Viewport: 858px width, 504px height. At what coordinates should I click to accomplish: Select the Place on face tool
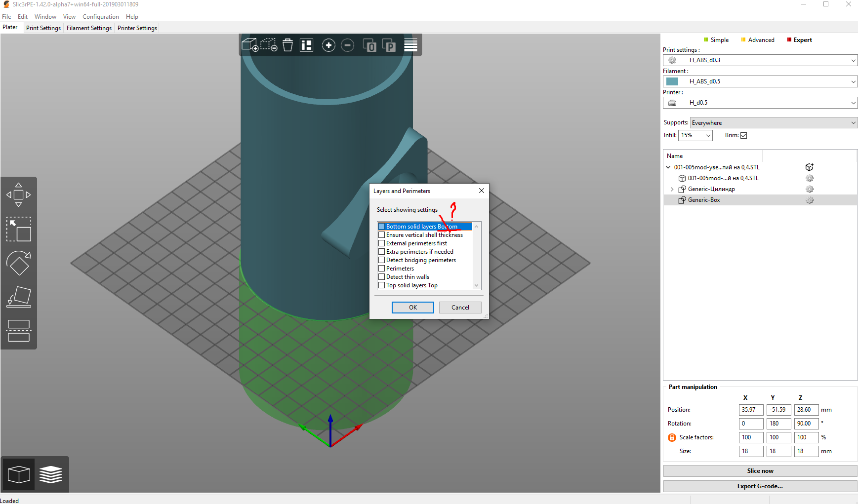pyautogui.click(x=18, y=297)
